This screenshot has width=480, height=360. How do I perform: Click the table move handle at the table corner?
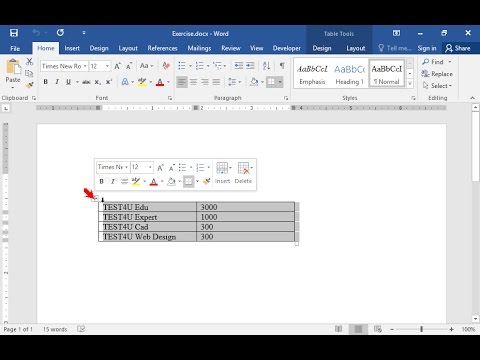95,199
